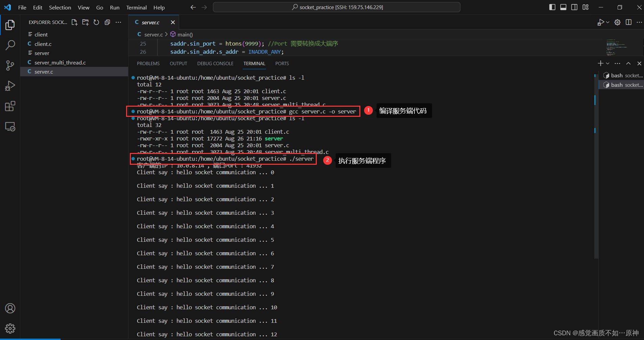Open the Run and Debug view
This screenshot has height=340, width=644.
(x=10, y=86)
